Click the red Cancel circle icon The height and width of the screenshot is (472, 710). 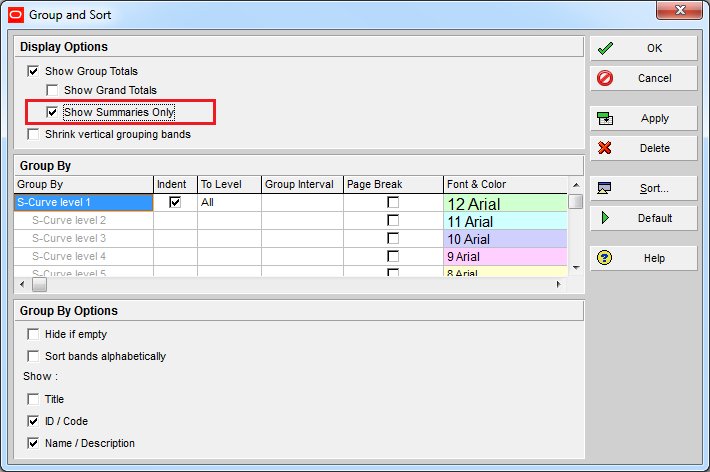(605, 78)
